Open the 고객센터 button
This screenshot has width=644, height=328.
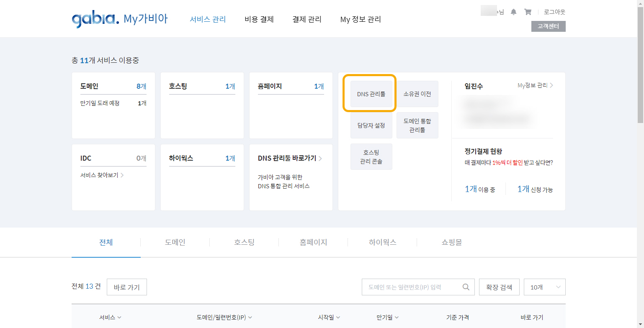point(549,26)
